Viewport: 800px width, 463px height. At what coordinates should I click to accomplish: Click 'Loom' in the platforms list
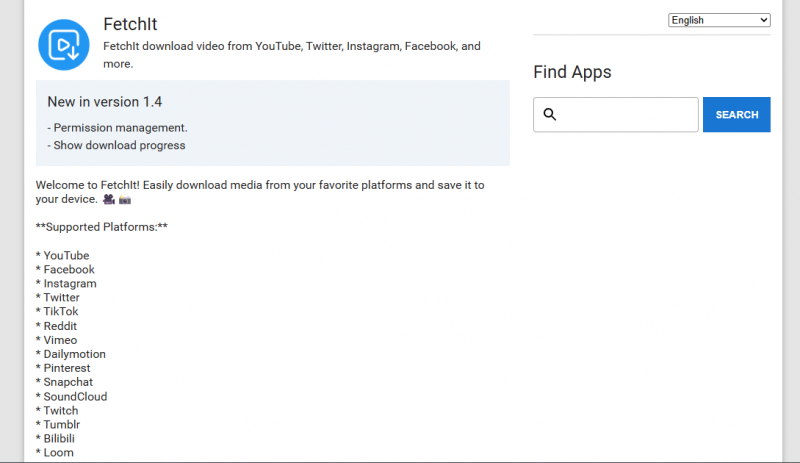[x=58, y=452]
